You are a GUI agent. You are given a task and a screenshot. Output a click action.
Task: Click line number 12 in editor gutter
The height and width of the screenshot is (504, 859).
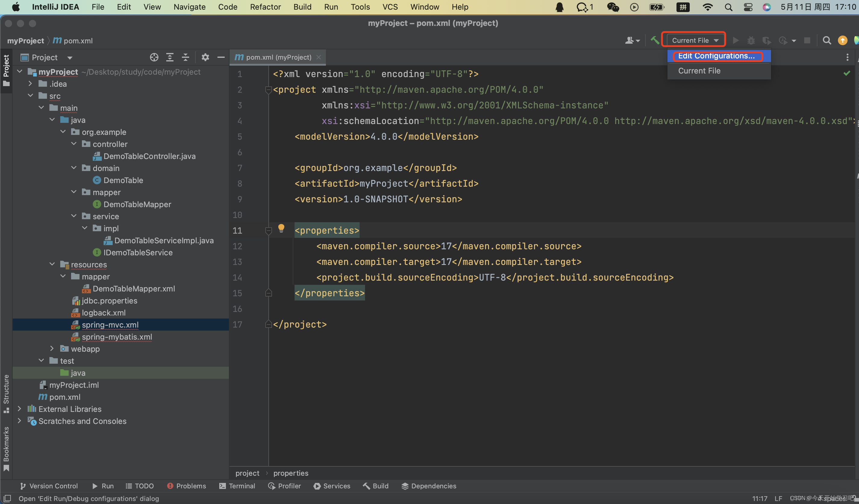tap(237, 246)
